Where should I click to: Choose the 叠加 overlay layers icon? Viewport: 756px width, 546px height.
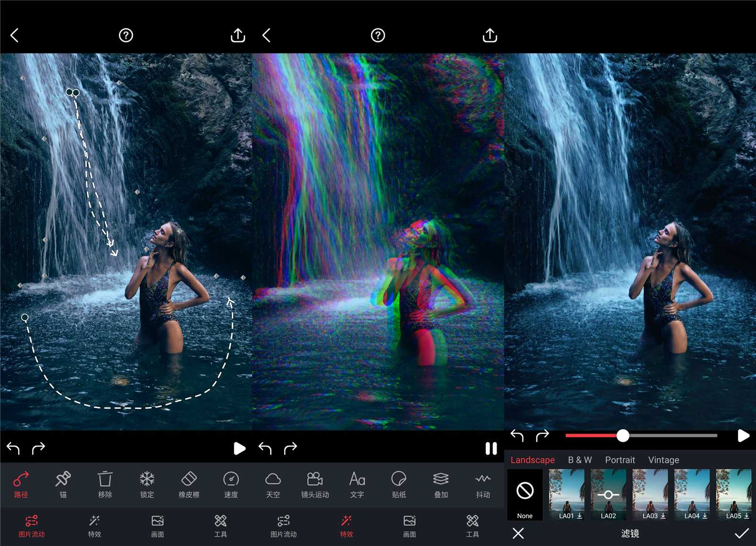pos(441,484)
